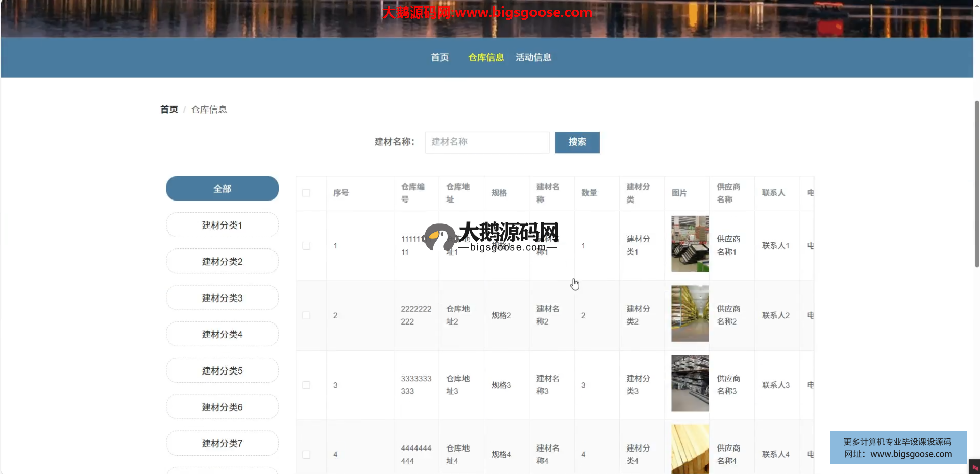Screen dimensions: 980x474
Task: Enable the checkbox for row 3
Action: (x=306, y=385)
